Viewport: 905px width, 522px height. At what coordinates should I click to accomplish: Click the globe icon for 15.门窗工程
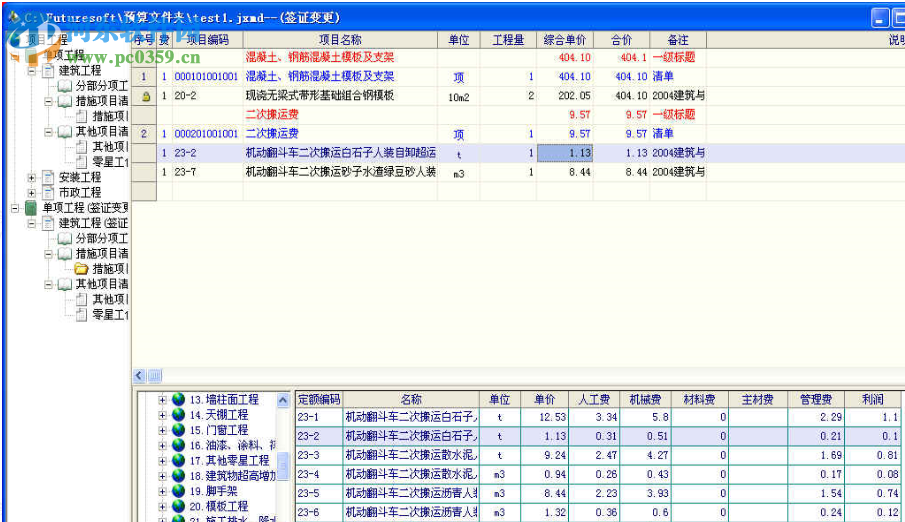point(179,430)
